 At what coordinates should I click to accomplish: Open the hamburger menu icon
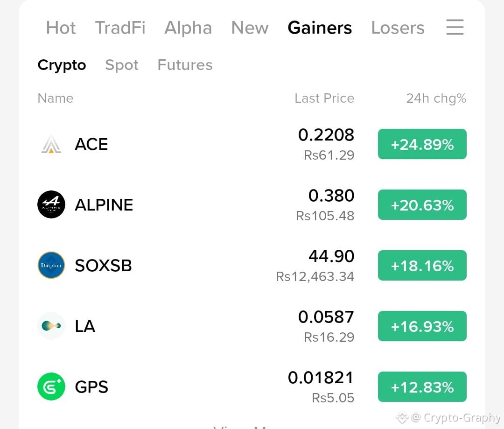point(455,27)
